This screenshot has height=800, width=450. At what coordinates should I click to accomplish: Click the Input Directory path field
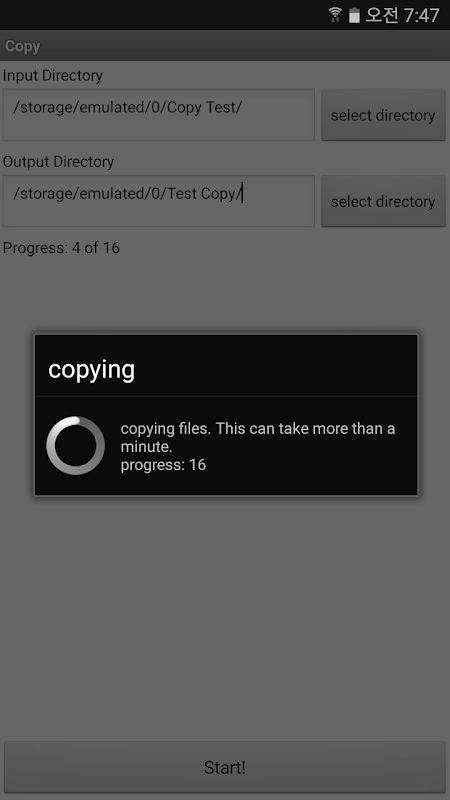[x=159, y=115]
